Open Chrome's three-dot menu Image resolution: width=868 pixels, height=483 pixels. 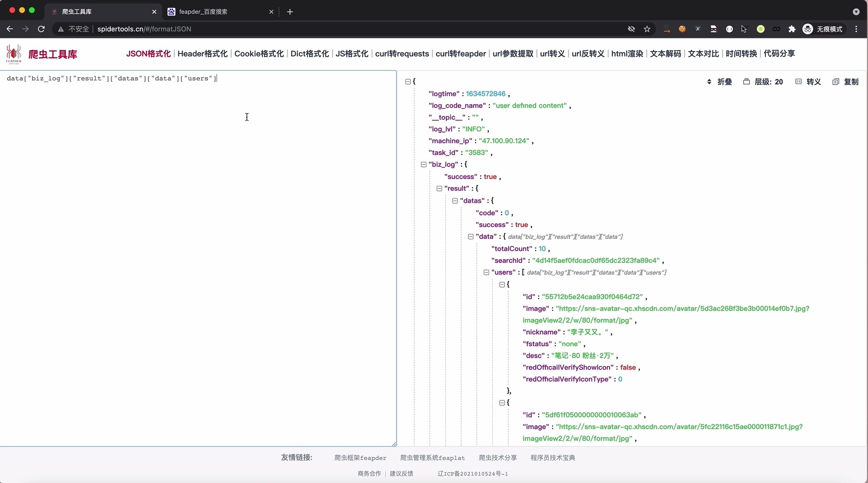coord(856,29)
